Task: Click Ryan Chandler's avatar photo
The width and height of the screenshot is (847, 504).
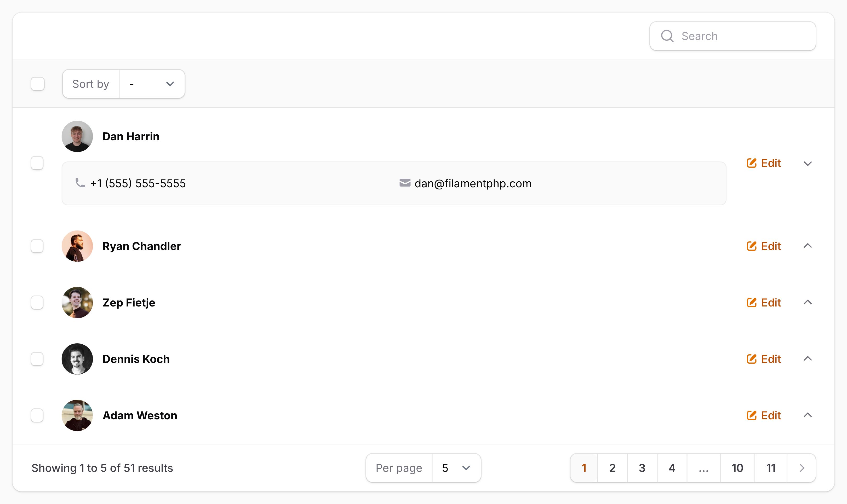Action: pos(77,246)
